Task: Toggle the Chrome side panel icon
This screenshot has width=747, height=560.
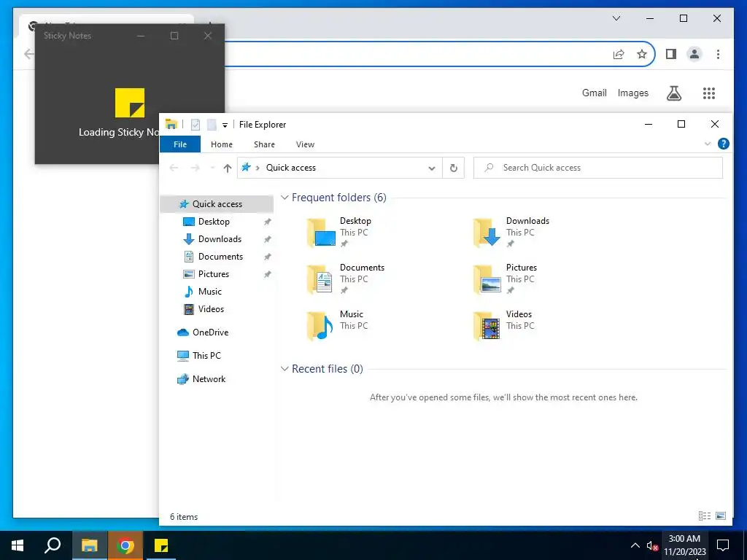Action: click(x=671, y=54)
